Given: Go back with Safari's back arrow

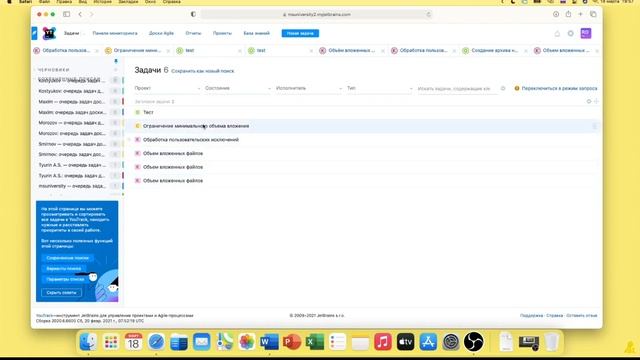Looking at the screenshot, I should [x=80, y=14].
